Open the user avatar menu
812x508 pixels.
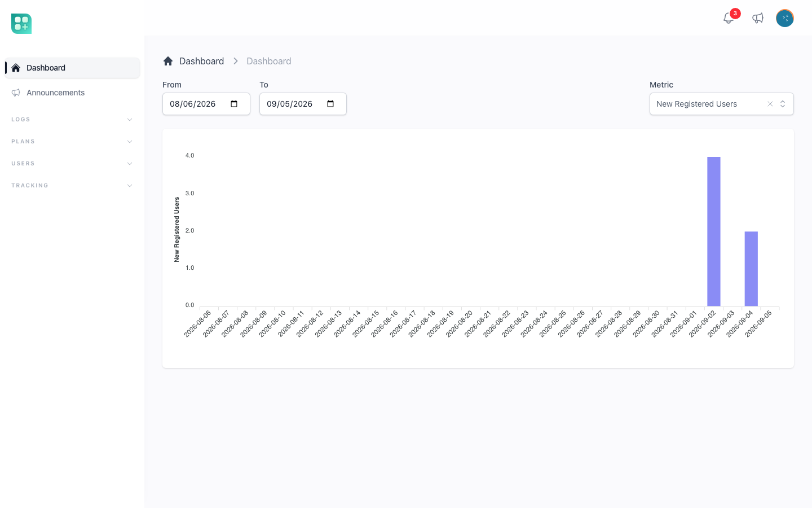tap(785, 18)
